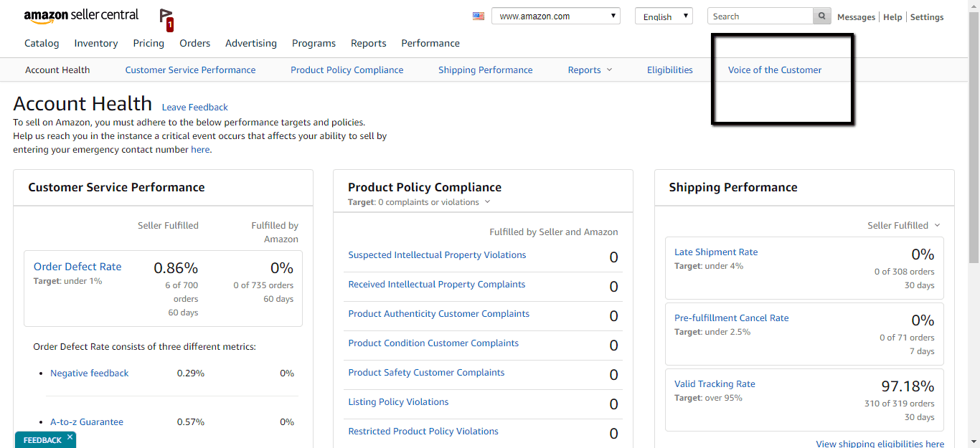Close the Feedback tab with the X

tap(70, 437)
